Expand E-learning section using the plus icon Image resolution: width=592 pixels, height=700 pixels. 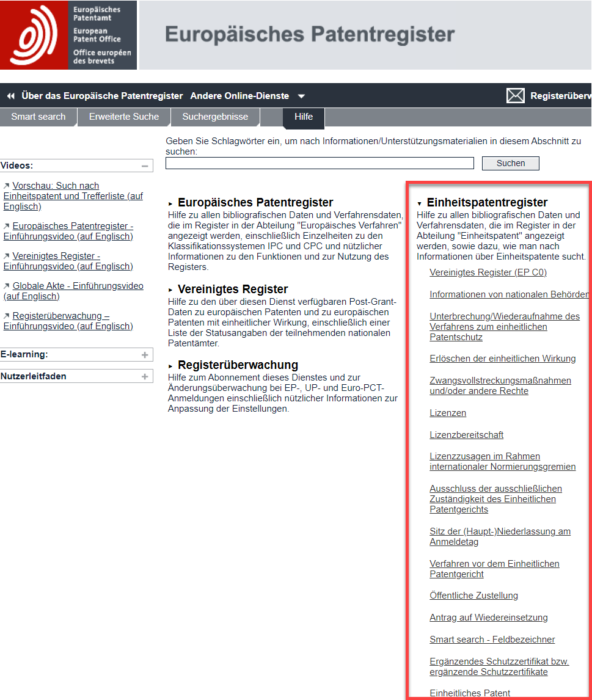pos(145,355)
